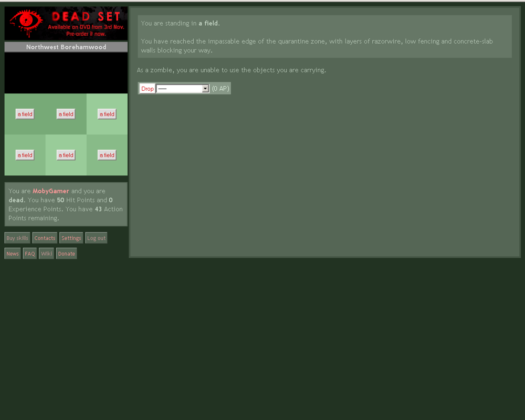Move to the field in the top-left map square
This screenshot has height=420, width=525.
[x=25, y=114]
